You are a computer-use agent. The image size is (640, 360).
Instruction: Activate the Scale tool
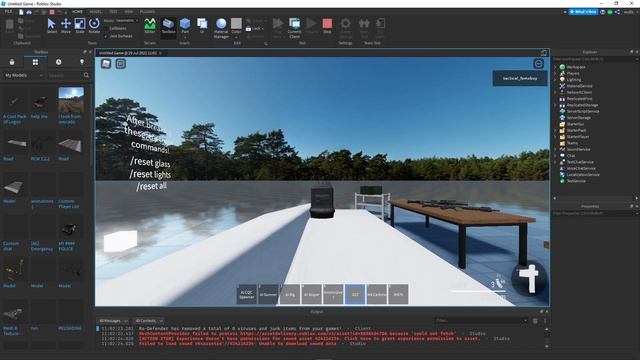click(x=80, y=25)
